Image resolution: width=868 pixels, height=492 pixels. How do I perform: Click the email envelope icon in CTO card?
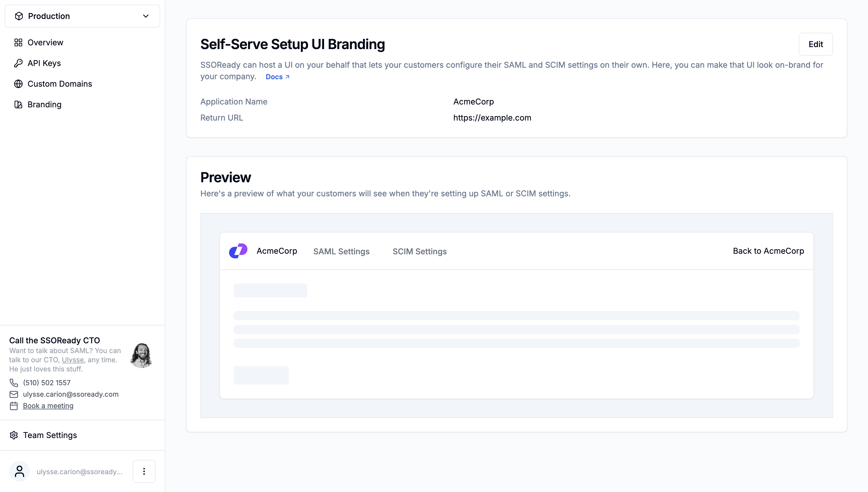point(14,394)
